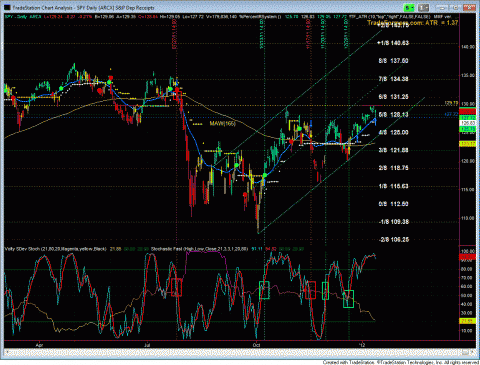Click the title text SPY Daily [ARCX]
Image resolution: width=480 pixels, height=365 pixels.
click(x=97, y=7)
